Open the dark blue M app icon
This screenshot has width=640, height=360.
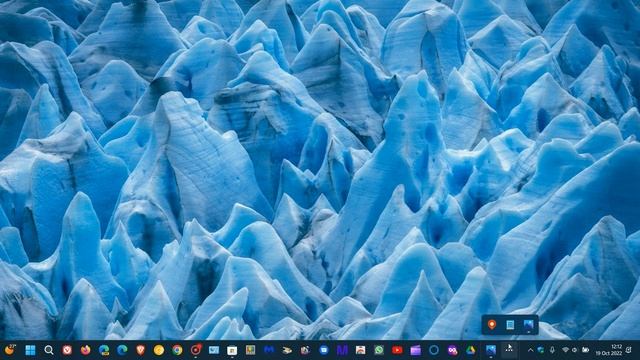click(269, 350)
